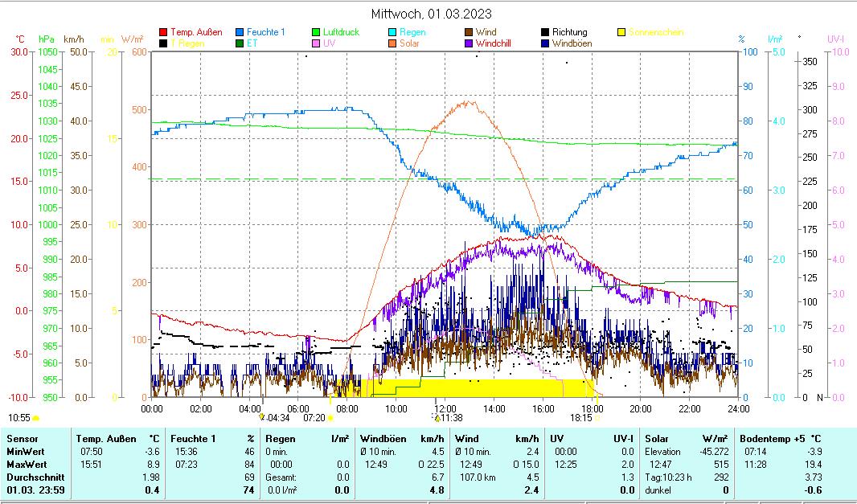Click the 24:00 tick on the time axis
This screenshot has height=504, width=857.
pyautogui.click(x=738, y=408)
